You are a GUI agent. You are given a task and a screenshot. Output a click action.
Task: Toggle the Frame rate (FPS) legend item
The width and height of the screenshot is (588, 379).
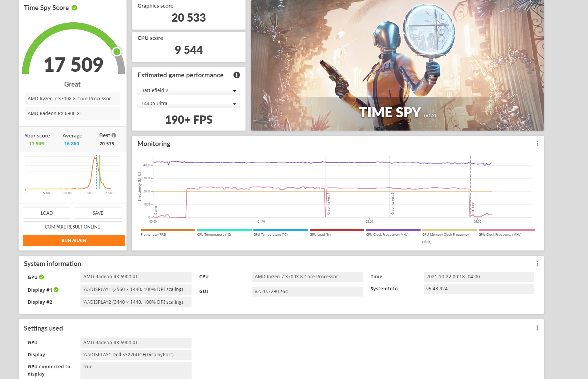point(153,234)
